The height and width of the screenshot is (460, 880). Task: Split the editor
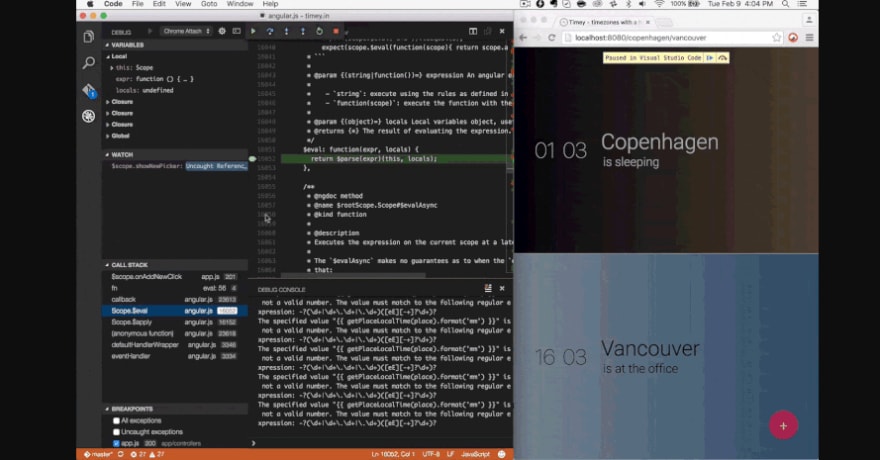click(x=473, y=31)
